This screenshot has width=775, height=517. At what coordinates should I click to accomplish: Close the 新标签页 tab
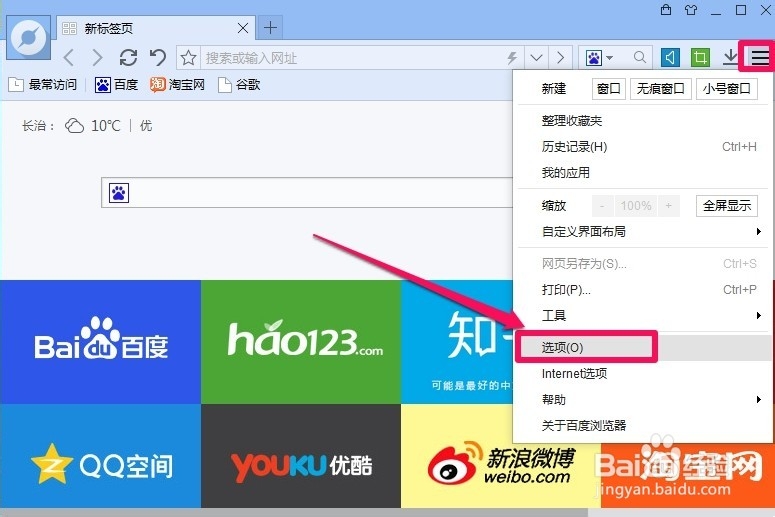click(243, 28)
